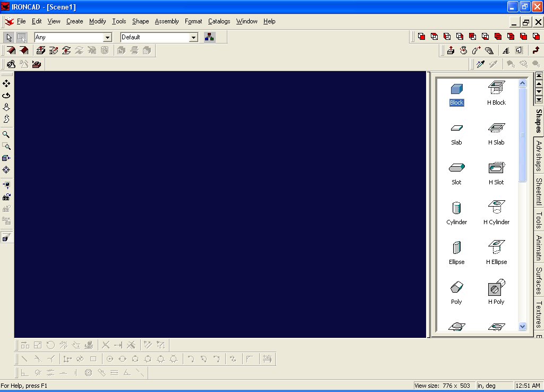Open the Format menu
544x392 pixels.
(193, 21)
